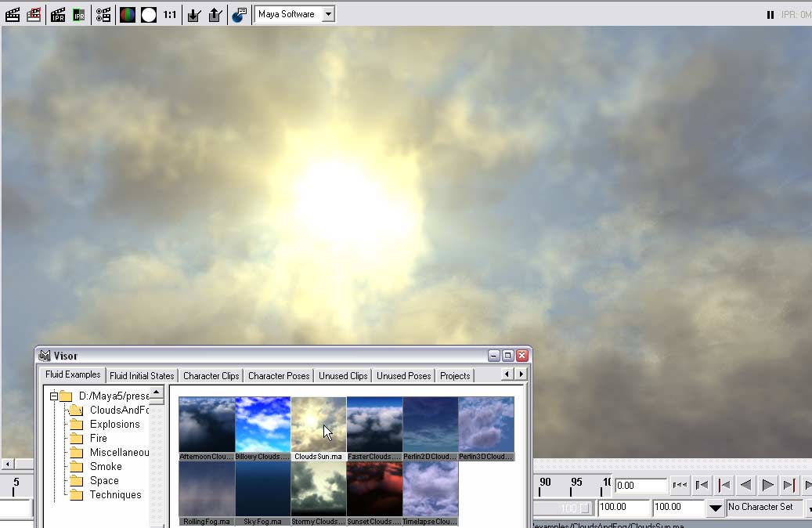Go to the start of playback range

click(680, 486)
